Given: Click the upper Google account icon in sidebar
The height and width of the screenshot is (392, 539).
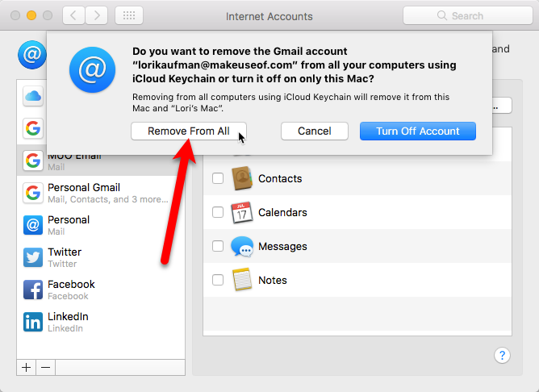Looking at the screenshot, I should [33, 128].
